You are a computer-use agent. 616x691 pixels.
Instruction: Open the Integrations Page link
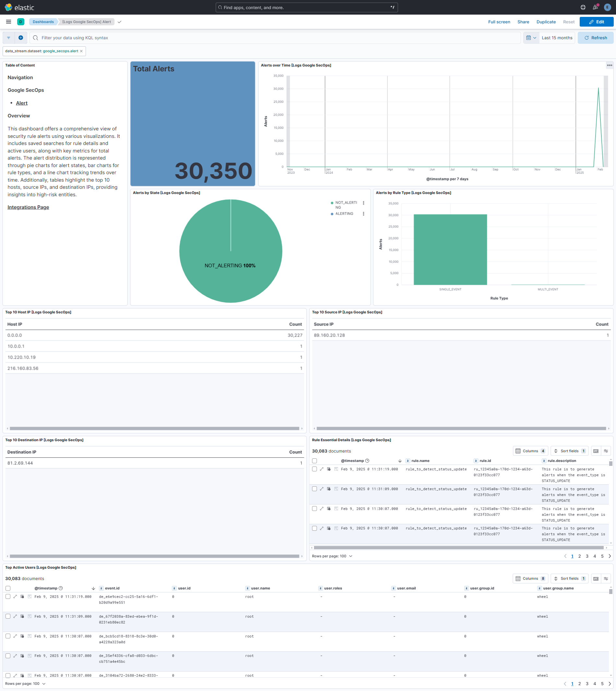28,207
